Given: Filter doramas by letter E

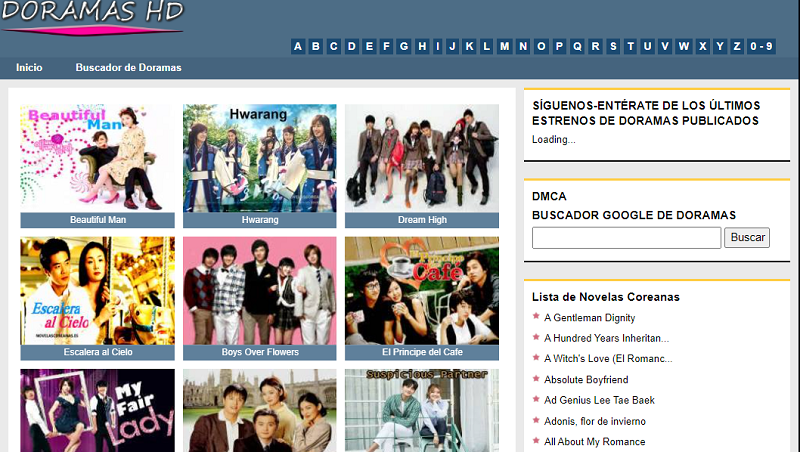Looking at the screenshot, I should point(369,46).
